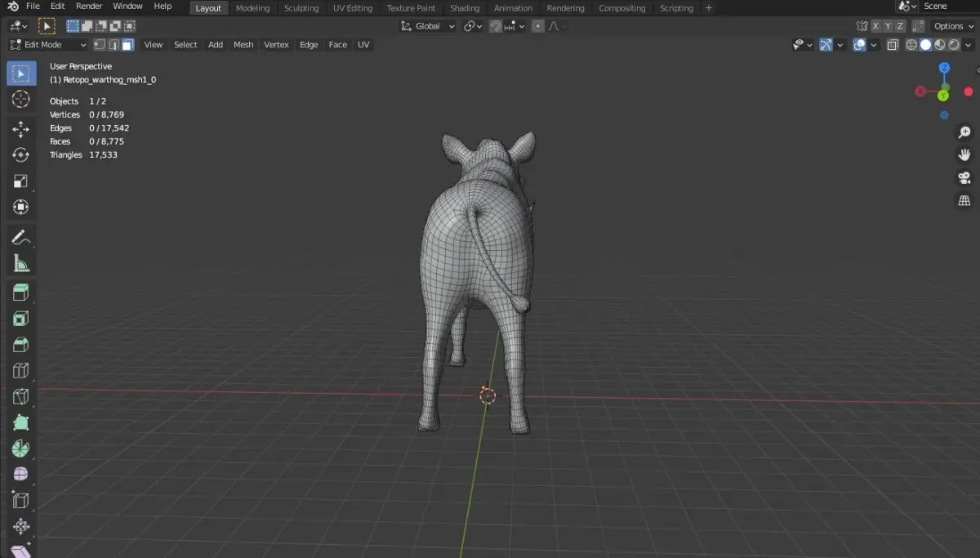The image size is (980, 558).
Task: Select the Spin tool
Action: coord(21,449)
